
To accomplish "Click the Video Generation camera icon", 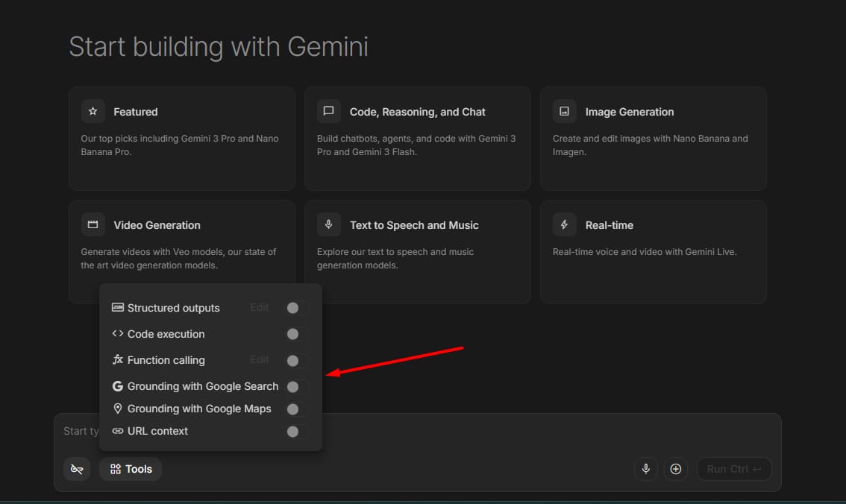I will (93, 224).
